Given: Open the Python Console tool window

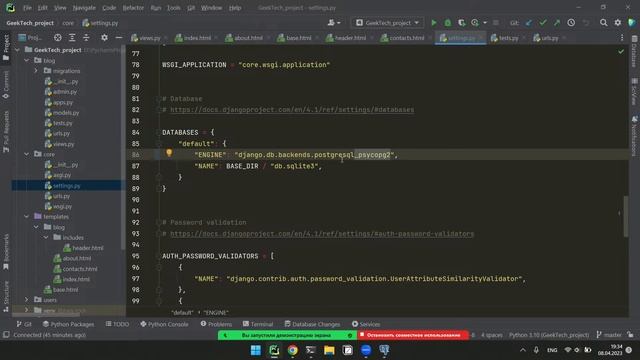Looking at the screenshot, I should click(164, 324).
